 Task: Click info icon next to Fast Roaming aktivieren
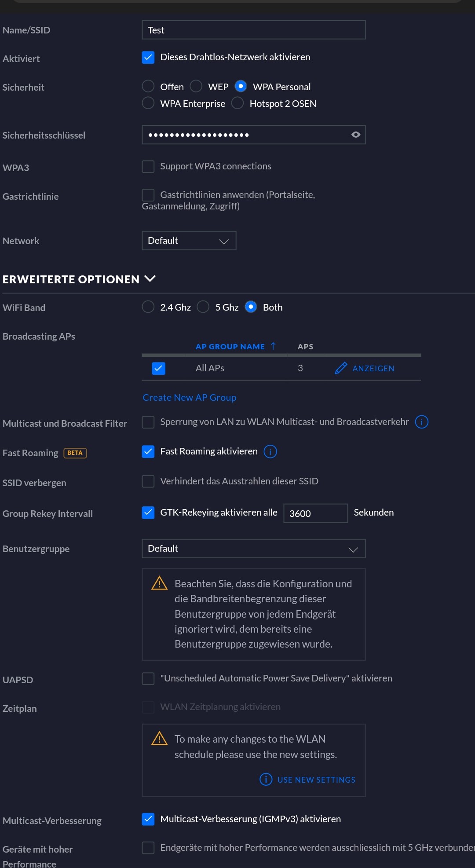click(270, 451)
